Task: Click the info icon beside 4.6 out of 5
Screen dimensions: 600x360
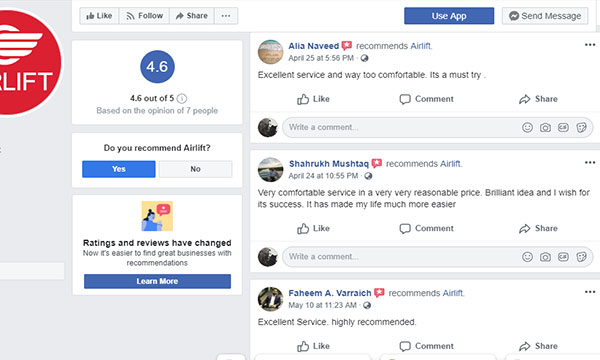Action: click(182, 99)
